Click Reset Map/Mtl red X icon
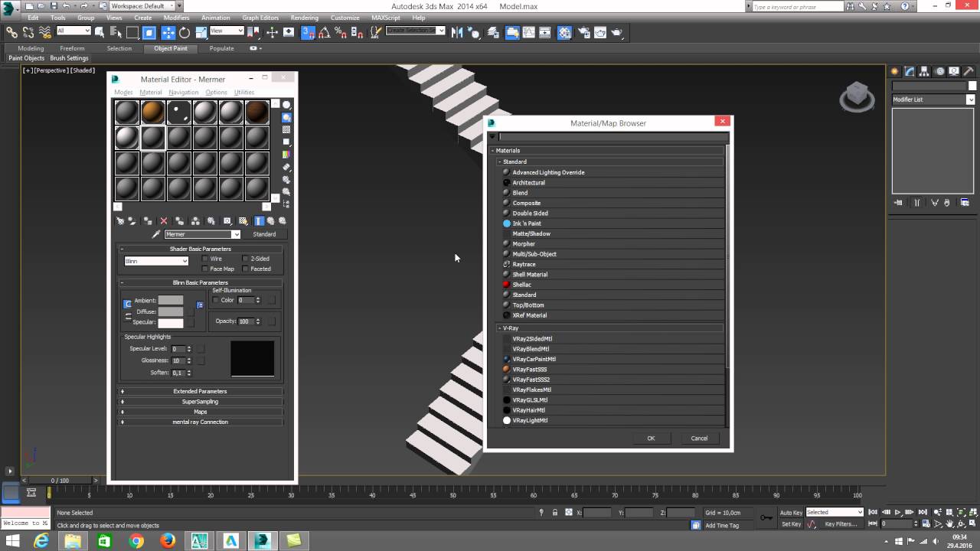The height and width of the screenshot is (551, 980). (164, 221)
